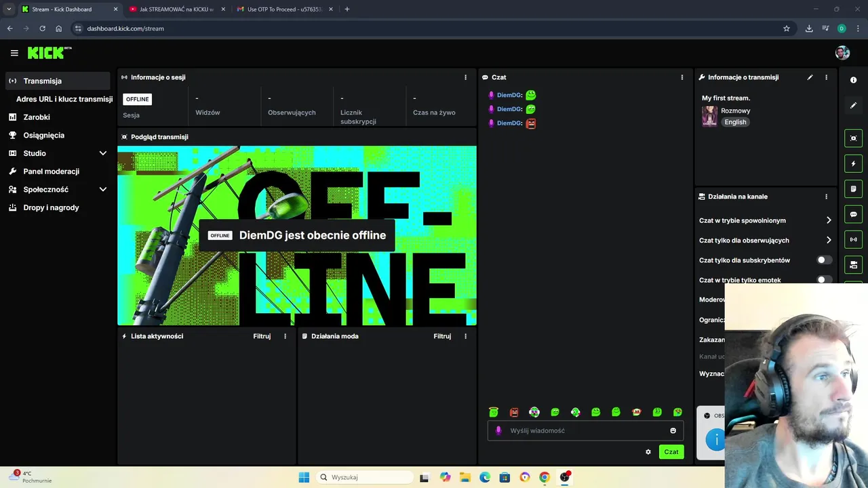Click the Rozmowy category thumbnail
Screen dimensions: 868x488
709,117
